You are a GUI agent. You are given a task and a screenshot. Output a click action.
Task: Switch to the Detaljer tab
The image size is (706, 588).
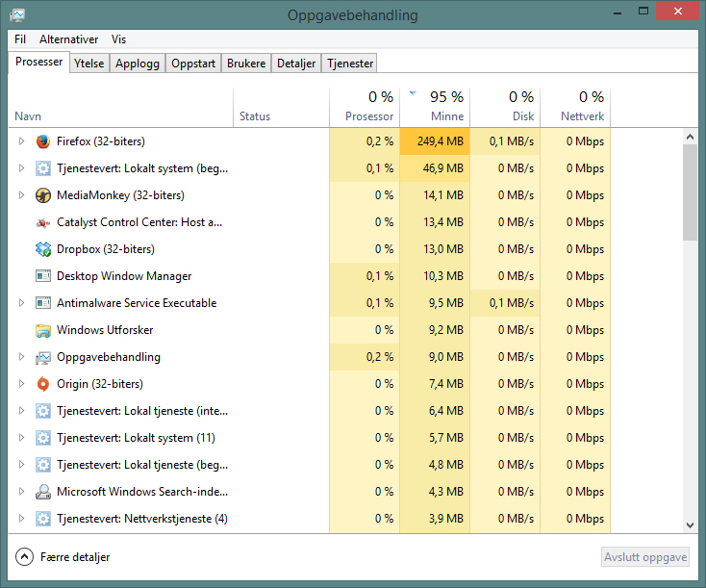coord(296,64)
